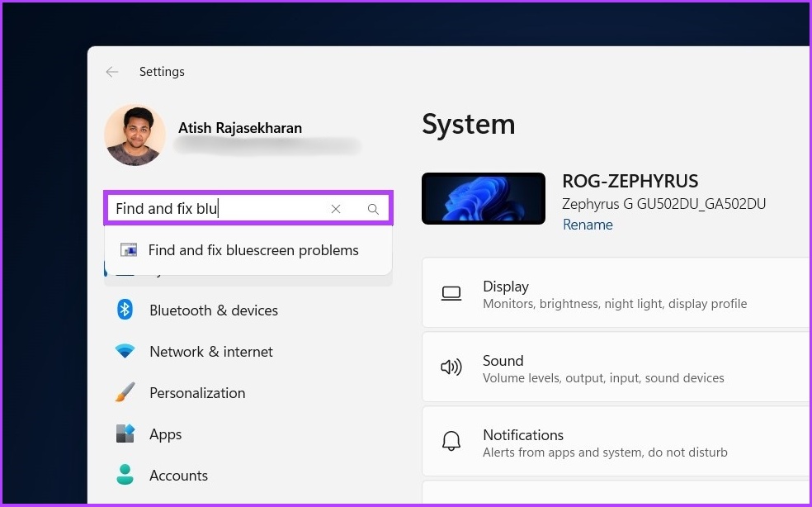The height and width of the screenshot is (507, 812).
Task: Click the Accounts person icon
Action: coord(125,475)
